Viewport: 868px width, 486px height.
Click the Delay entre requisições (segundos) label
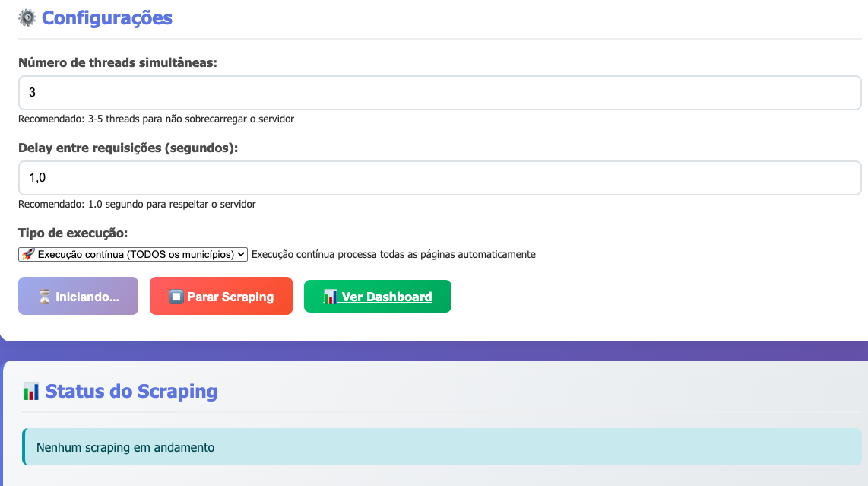[x=128, y=148]
